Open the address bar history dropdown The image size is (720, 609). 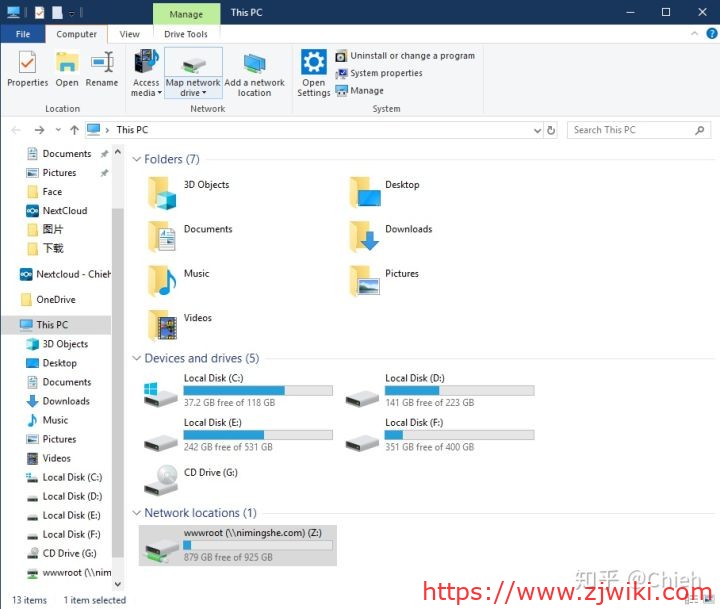tap(535, 130)
